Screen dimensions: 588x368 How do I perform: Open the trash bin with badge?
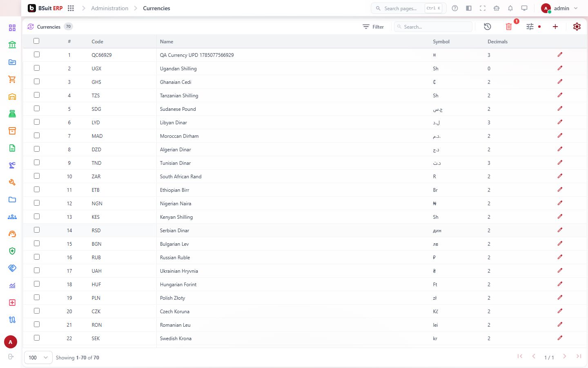pyautogui.click(x=509, y=27)
